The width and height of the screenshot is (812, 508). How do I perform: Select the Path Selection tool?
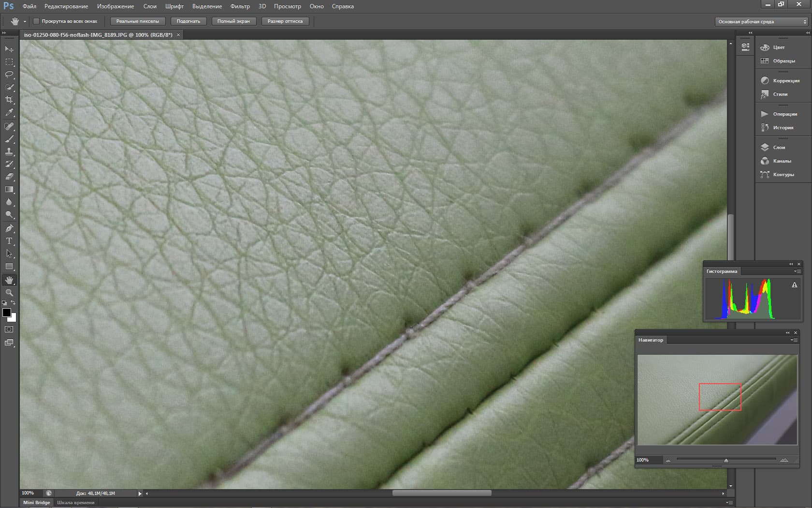9,254
